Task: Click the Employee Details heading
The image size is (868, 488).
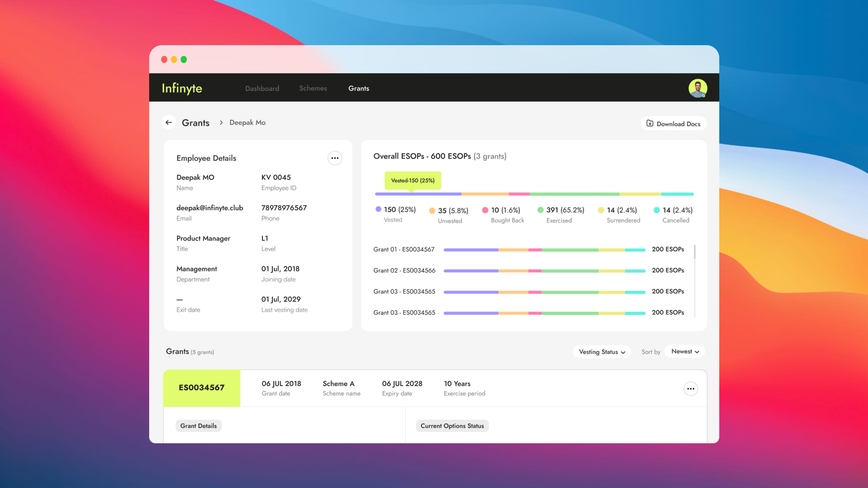Action: point(206,158)
